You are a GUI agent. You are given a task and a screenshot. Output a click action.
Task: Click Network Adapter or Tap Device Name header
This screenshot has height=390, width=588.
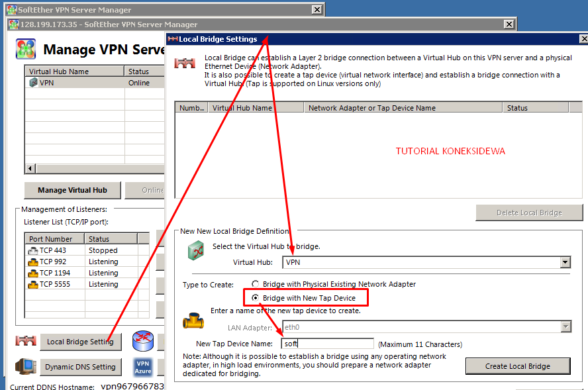tap(403, 108)
